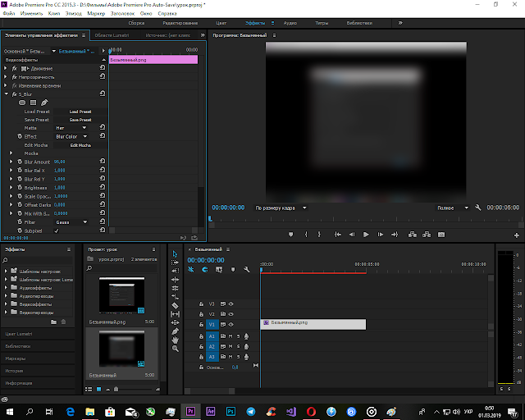This screenshot has height=420, width=525.
Task: Toggle the timeline snap magnet icon
Action: (204, 269)
